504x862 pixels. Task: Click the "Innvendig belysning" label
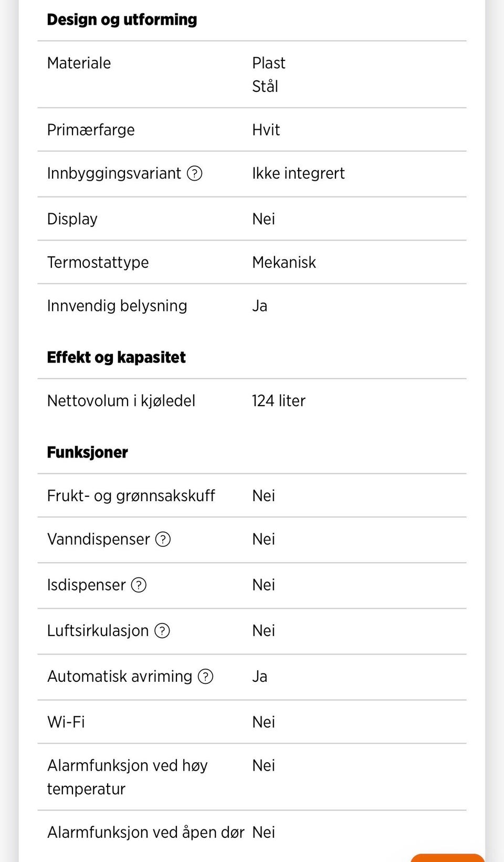click(117, 306)
